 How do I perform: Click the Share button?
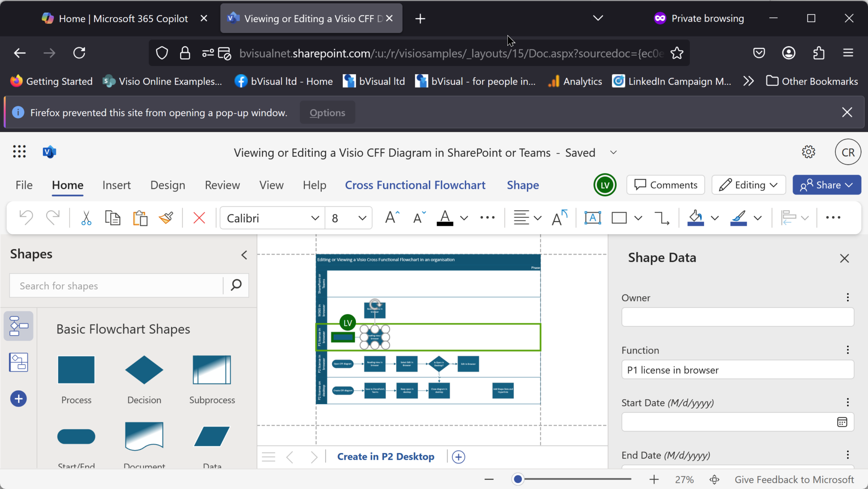click(x=825, y=185)
